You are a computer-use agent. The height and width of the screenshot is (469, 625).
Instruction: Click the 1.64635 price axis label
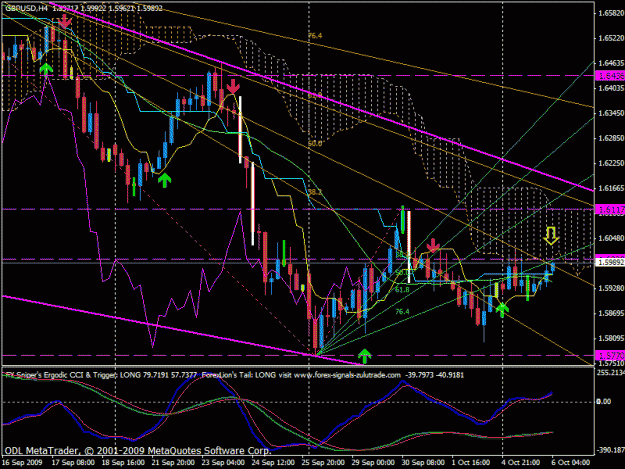[x=611, y=63]
